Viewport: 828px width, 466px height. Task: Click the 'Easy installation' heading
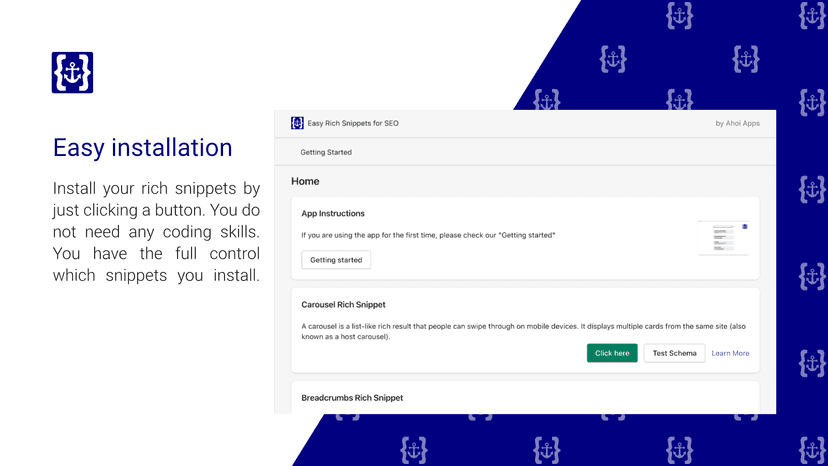point(143,147)
